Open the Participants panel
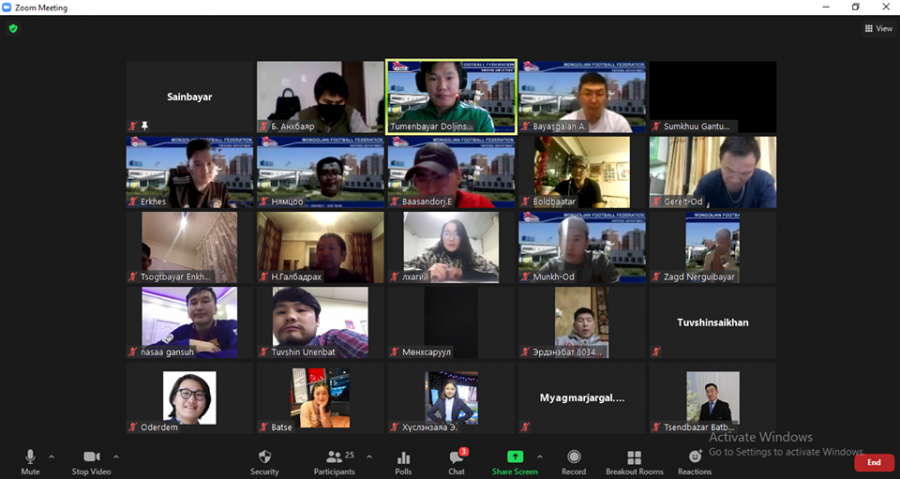Image resolution: width=900 pixels, height=479 pixels. pos(334,462)
